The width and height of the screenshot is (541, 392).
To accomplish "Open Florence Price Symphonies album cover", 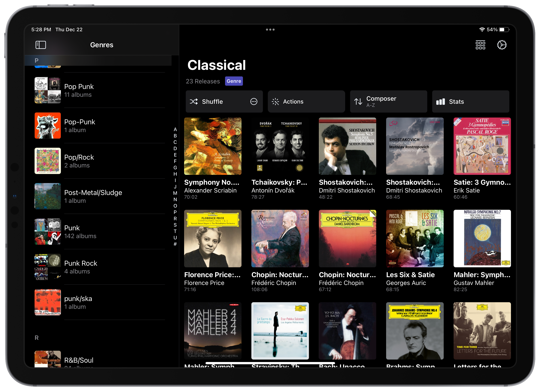I will click(x=212, y=239).
